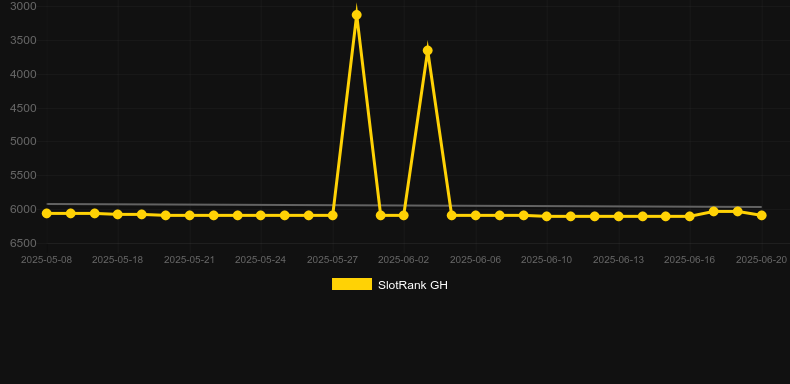The height and width of the screenshot is (384, 790).
Task: Click the SlotRank GH legend label text
Action: (413, 285)
